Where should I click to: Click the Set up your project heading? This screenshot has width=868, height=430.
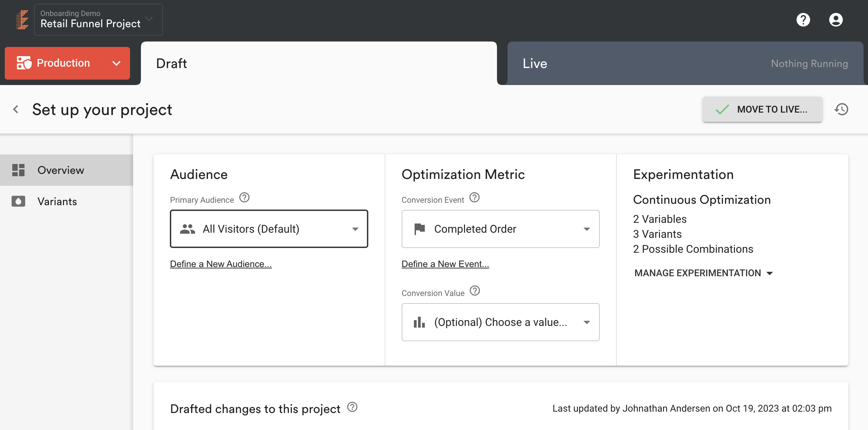tap(102, 110)
